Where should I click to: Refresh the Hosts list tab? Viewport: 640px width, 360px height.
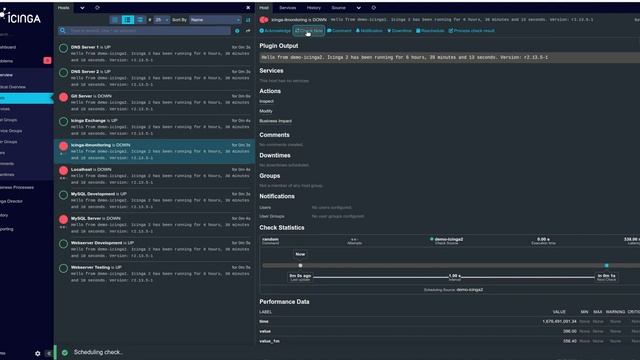coord(97,8)
